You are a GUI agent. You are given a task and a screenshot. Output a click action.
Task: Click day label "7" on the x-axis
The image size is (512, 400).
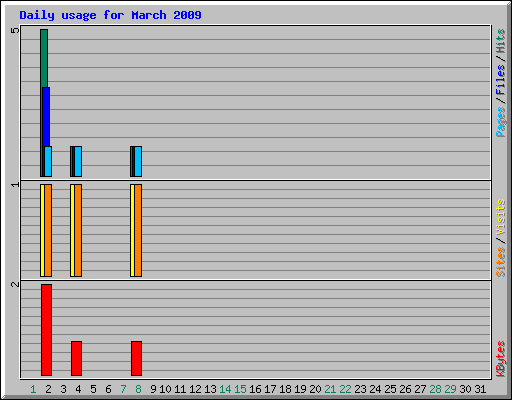(x=123, y=389)
